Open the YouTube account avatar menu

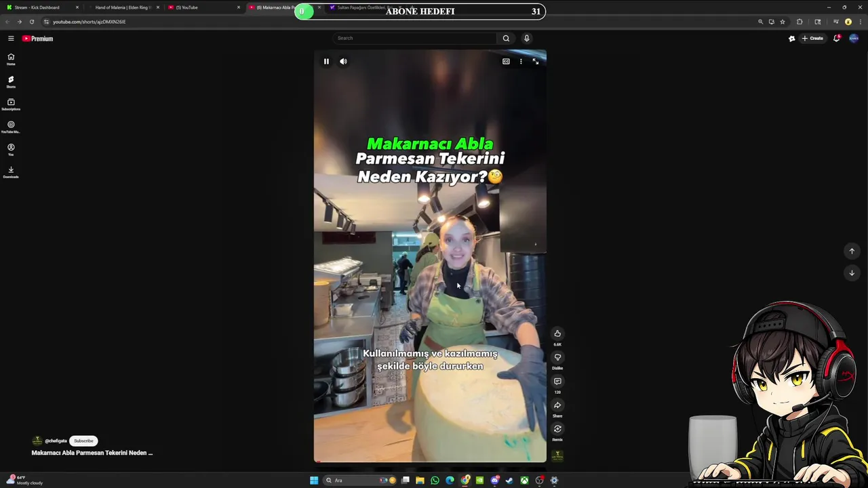coord(854,39)
